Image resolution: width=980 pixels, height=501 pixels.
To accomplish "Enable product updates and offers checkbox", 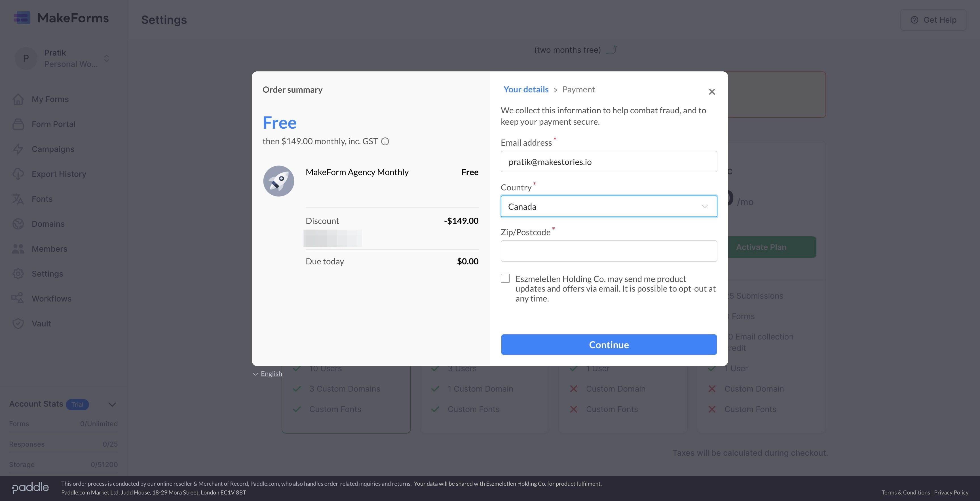I will tap(505, 278).
